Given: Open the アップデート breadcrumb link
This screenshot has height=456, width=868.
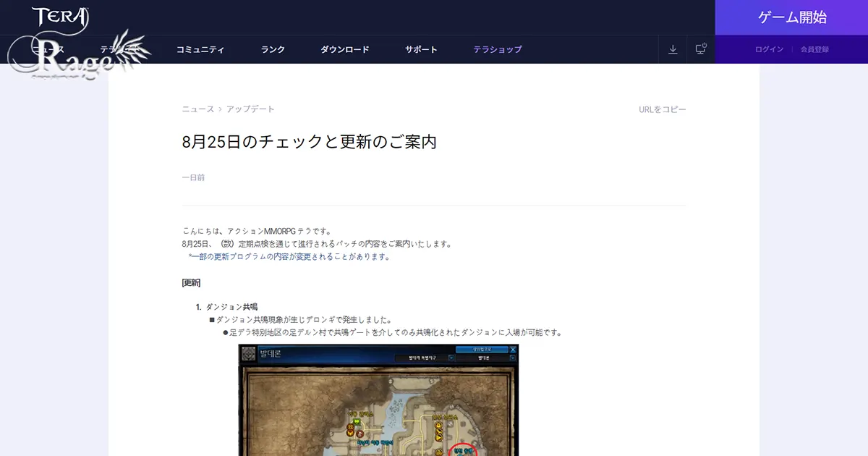Looking at the screenshot, I should pyautogui.click(x=250, y=109).
